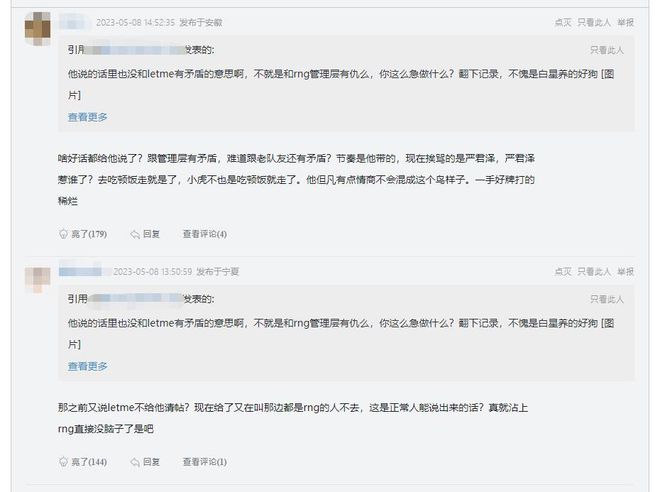Filter by 只看此人 in the first comment header

594,22
